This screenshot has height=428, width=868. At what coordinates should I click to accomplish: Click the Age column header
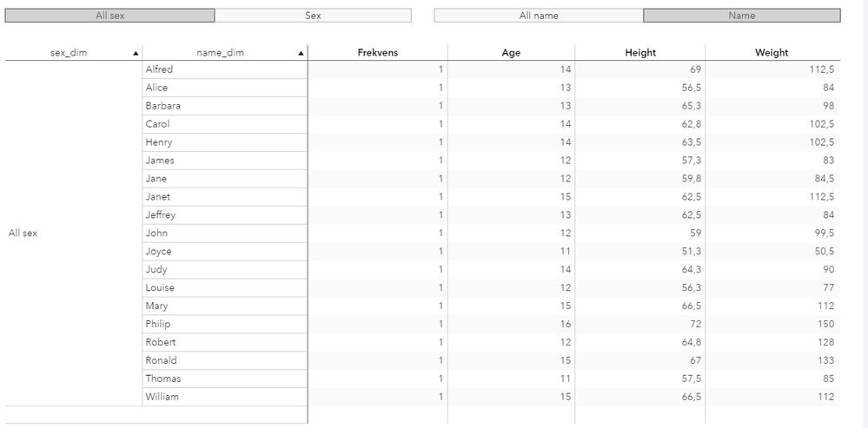[511, 53]
